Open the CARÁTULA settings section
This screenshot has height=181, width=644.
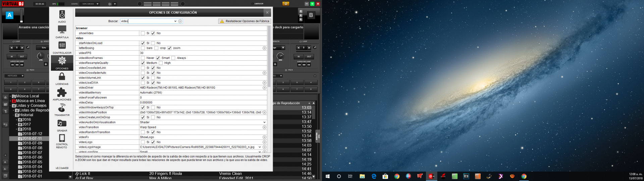pyautogui.click(x=62, y=32)
